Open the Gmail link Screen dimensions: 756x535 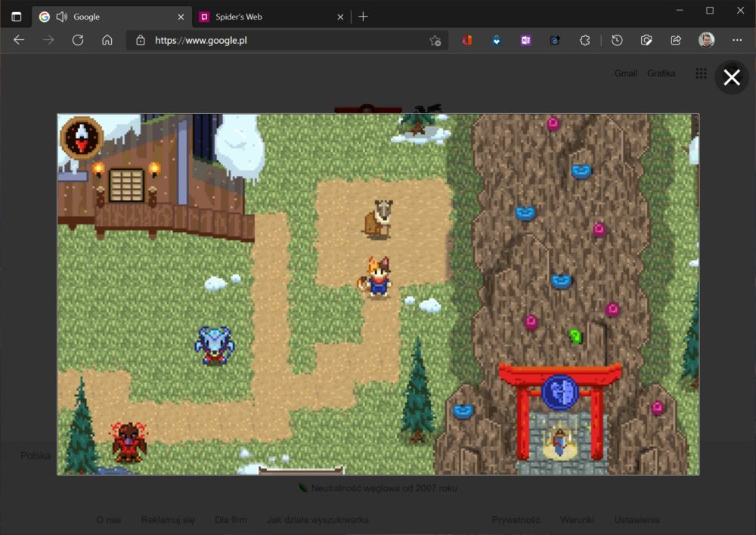click(625, 73)
